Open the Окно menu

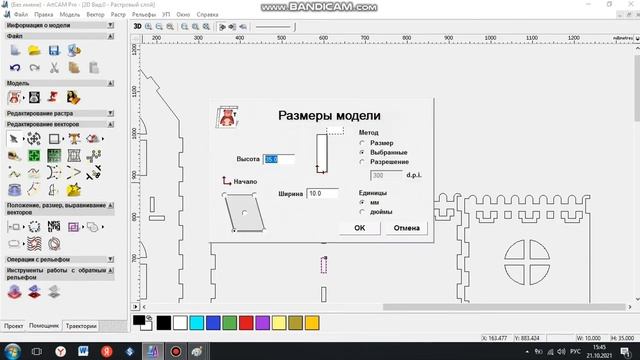pos(183,14)
